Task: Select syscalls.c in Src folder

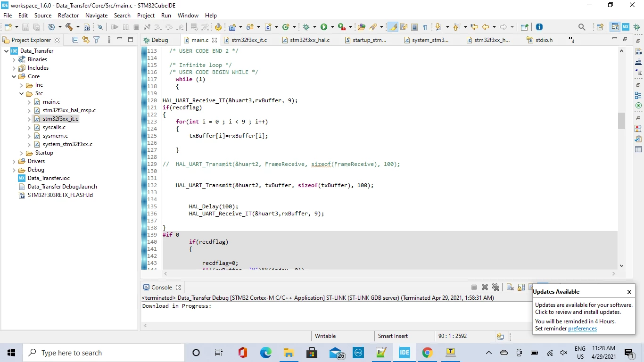Action: tap(54, 127)
